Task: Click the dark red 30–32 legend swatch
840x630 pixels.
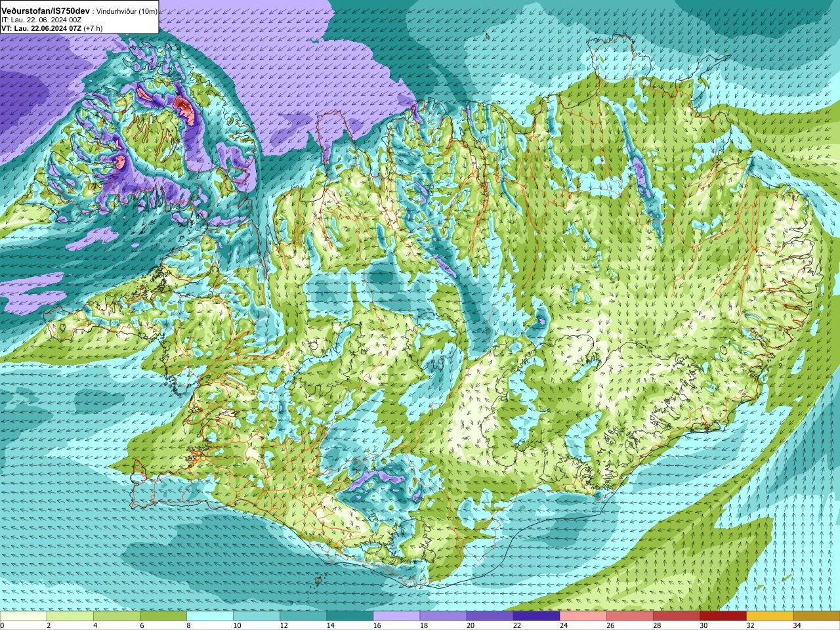Action: click(x=723, y=616)
